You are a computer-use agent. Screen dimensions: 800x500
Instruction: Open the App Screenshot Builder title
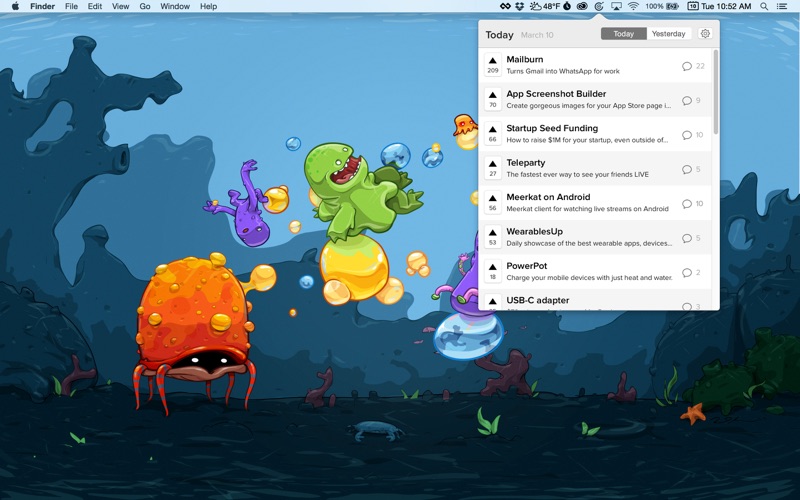(556, 94)
